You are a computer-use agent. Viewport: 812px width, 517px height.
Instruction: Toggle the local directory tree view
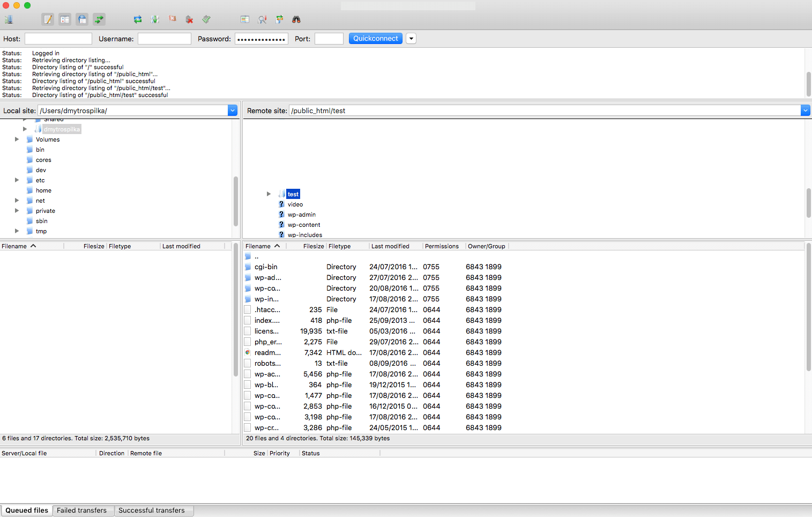pos(65,19)
